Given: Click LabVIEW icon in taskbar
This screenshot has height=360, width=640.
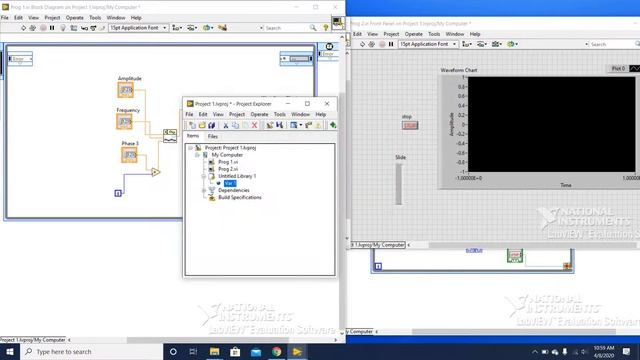Looking at the screenshot, I should point(297,351).
